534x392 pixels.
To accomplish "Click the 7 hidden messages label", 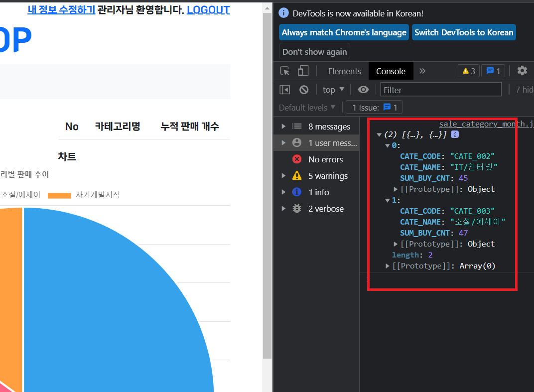I will pyautogui.click(x=525, y=90).
